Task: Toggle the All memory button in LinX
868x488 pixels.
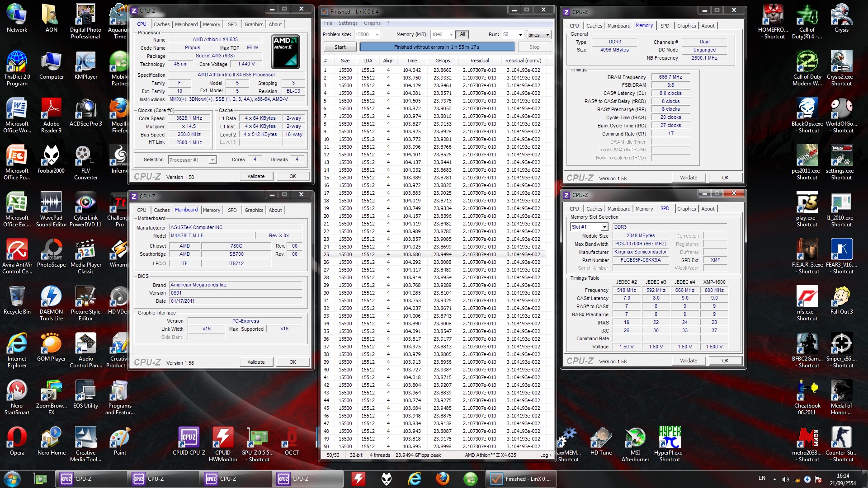Action: (462, 34)
